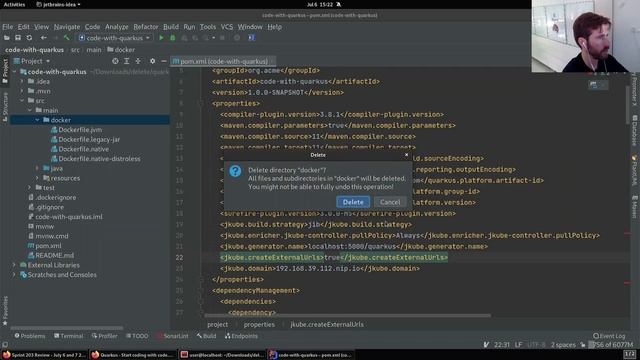Open the Refactor menu
The width and height of the screenshot is (640, 360).
point(146,27)
